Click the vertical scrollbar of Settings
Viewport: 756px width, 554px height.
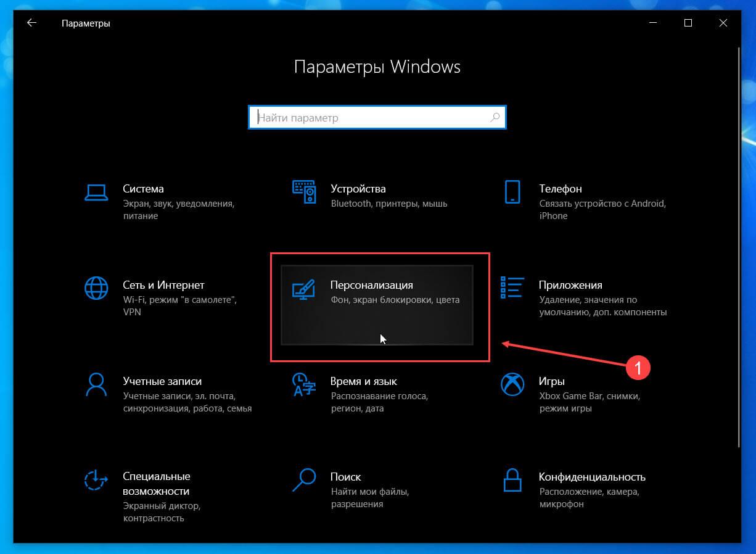[x=739, y=249]
